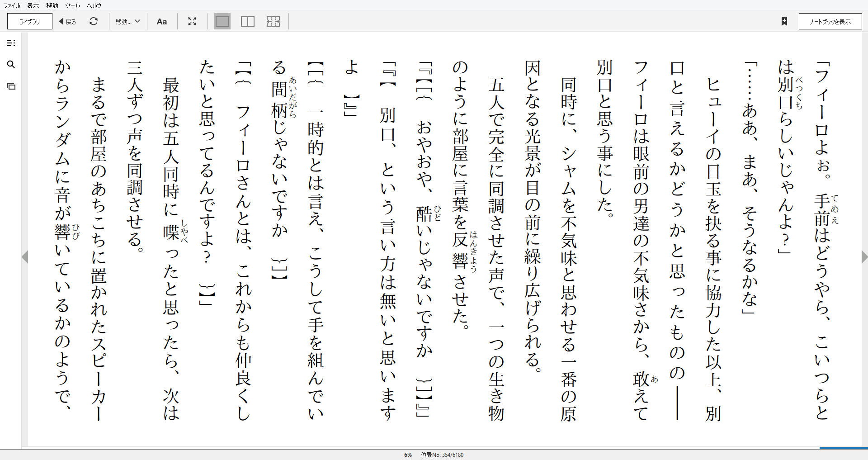Click the ノートブックを表示 button

tap(830, 21)
